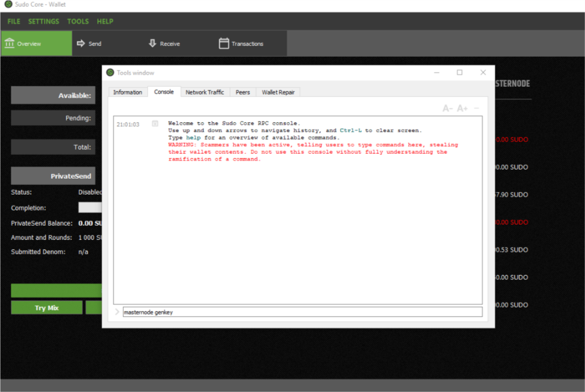585x392 pixels.
Task: Close the Tools window
Action: point(483,73)
